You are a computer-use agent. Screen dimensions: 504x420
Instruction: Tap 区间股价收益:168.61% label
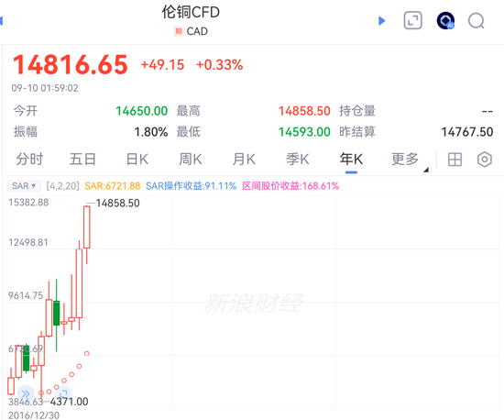(x=290, y=186)
